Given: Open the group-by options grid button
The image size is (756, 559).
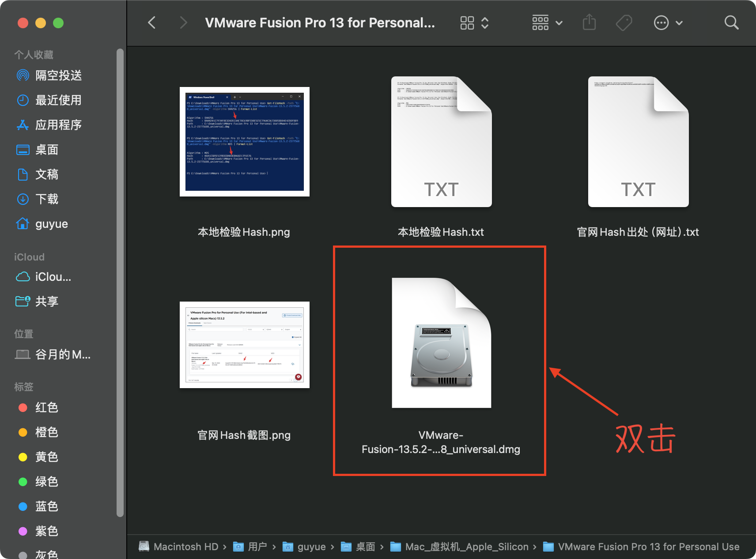Looking at the screenshot, I should [540, 23].
